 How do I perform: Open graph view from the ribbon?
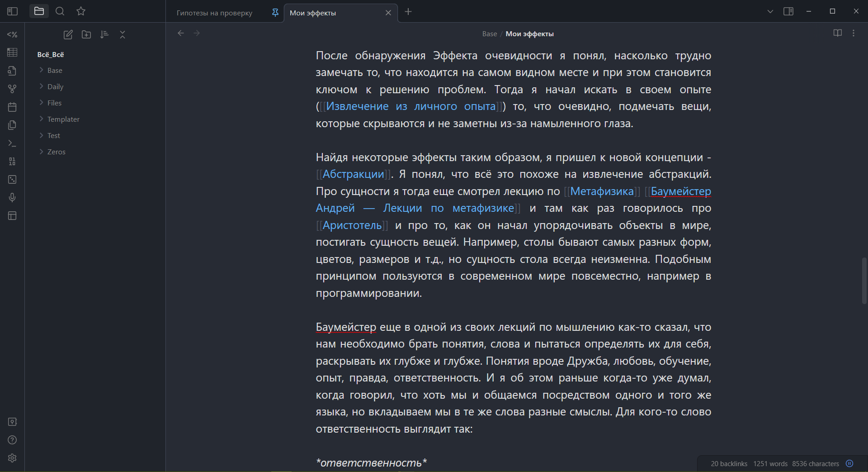[x=12, y=89]
